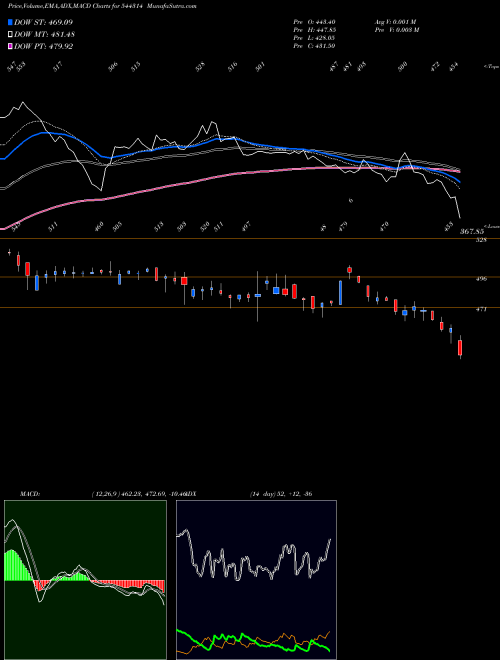Image resolution: width=500 pixels, height=660 pixels.
Task: Select the 'DOW MT: 481.48' legend text
Action: [45, 34]
